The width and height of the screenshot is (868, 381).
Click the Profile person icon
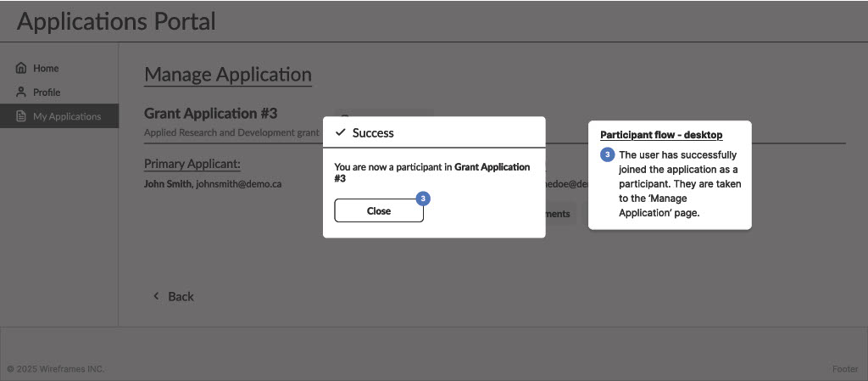(x=22, y=92)
